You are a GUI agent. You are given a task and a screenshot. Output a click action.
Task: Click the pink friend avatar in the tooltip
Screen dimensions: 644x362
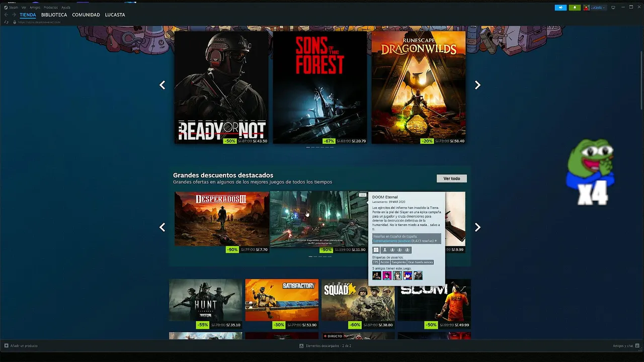click(x=387, y=276)
